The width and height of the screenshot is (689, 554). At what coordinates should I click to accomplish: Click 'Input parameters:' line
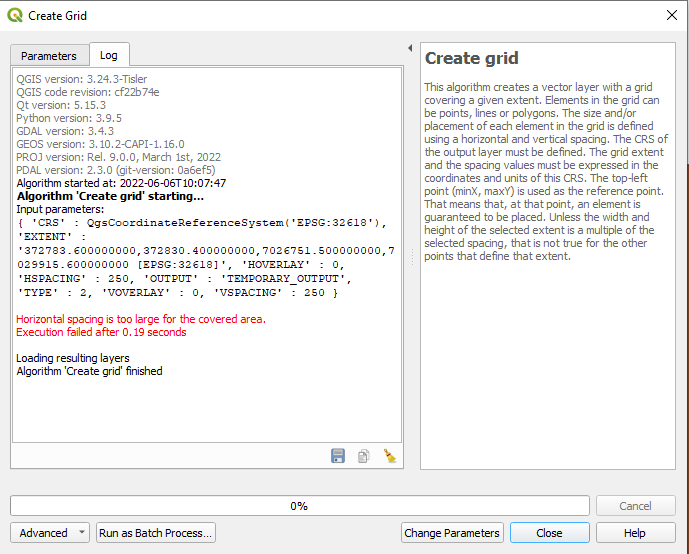tap(60, 209)
